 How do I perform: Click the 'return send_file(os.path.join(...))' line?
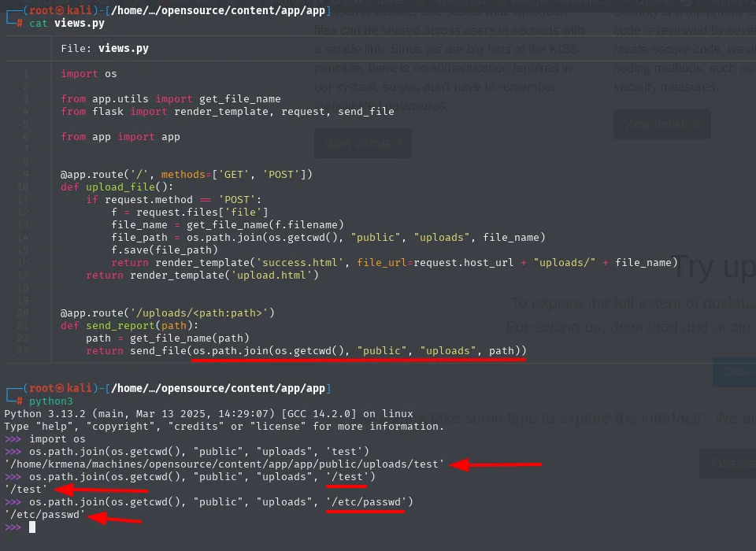click(x=306, y=350)
